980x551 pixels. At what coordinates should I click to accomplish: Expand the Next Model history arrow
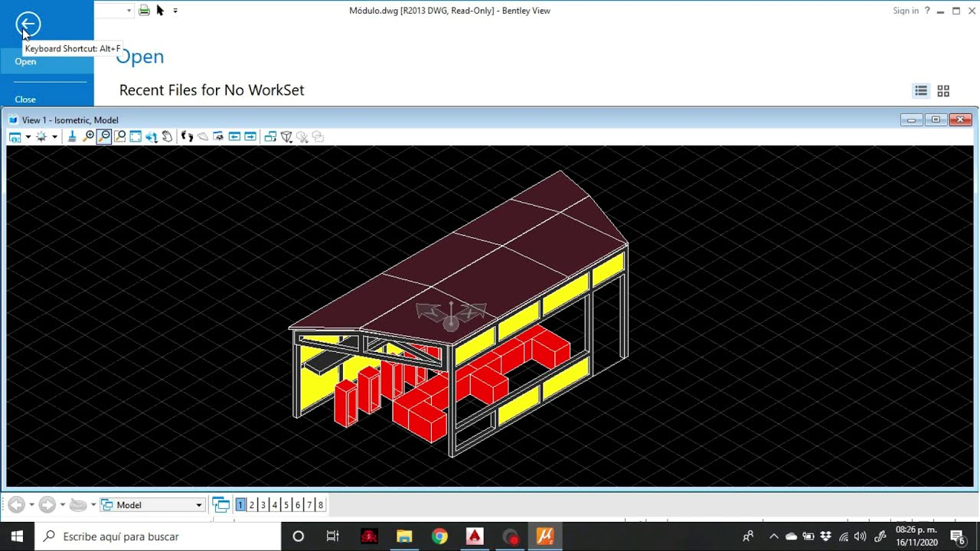click(x=62, y=504)
